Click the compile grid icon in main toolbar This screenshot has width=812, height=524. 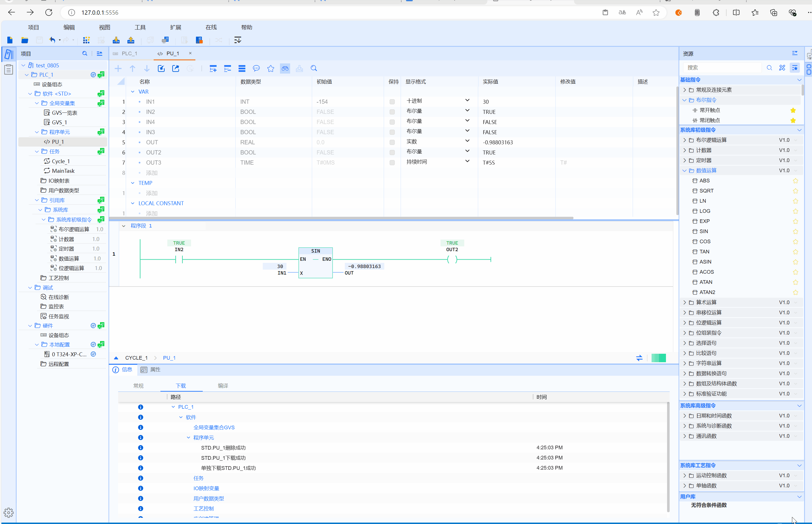tap(86, 40)
